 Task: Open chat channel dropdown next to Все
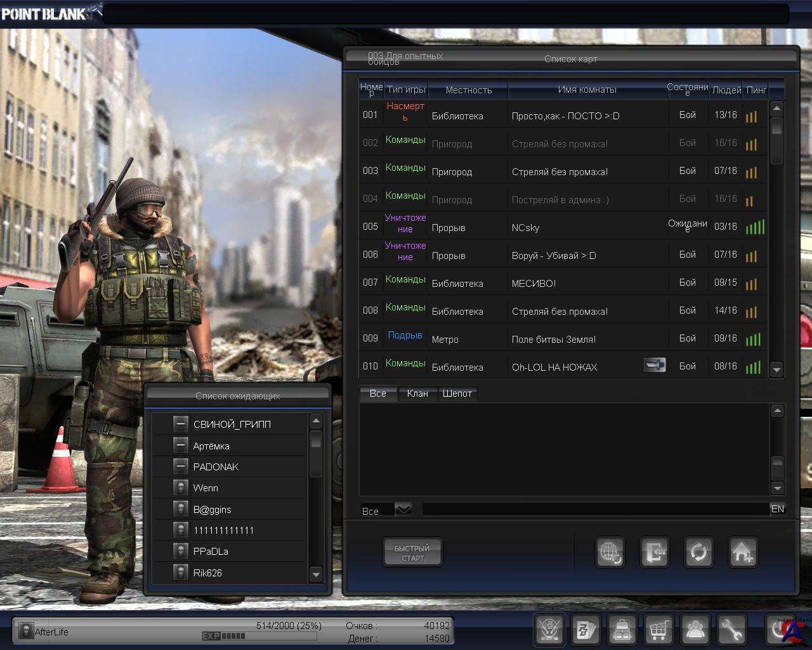tap(403, 509)
